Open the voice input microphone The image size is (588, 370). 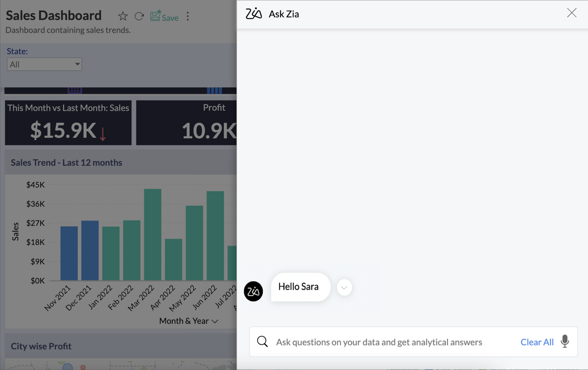pyautogui.click(x=565, y=342)
